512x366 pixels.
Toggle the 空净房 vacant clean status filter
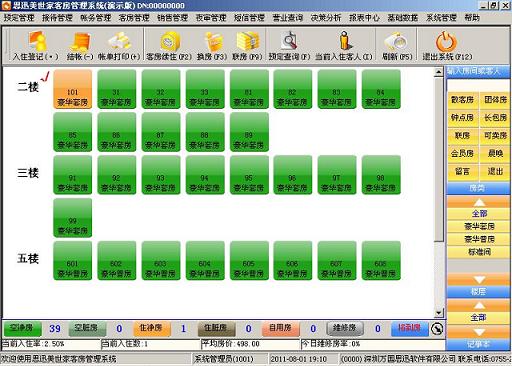22,329
